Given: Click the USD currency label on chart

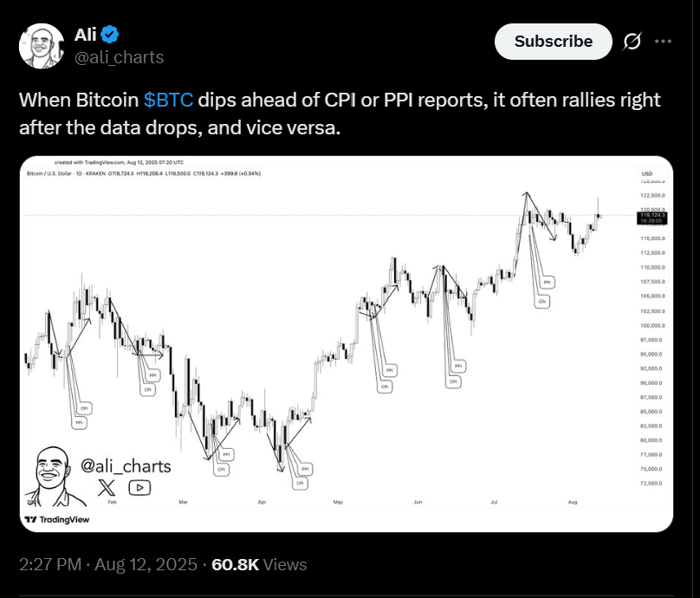Looking at the screenshot, I should 647,173.
